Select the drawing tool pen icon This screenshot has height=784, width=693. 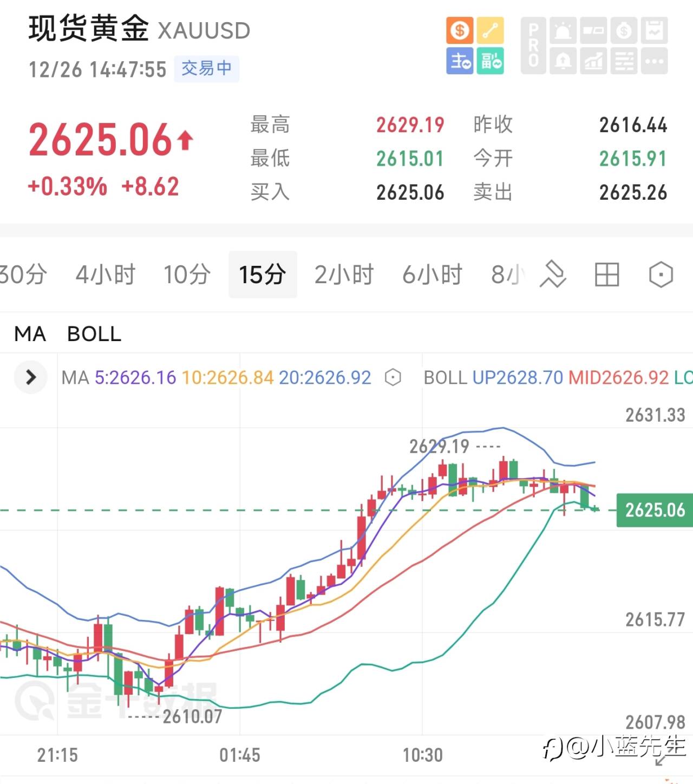(x=553, y=275)
